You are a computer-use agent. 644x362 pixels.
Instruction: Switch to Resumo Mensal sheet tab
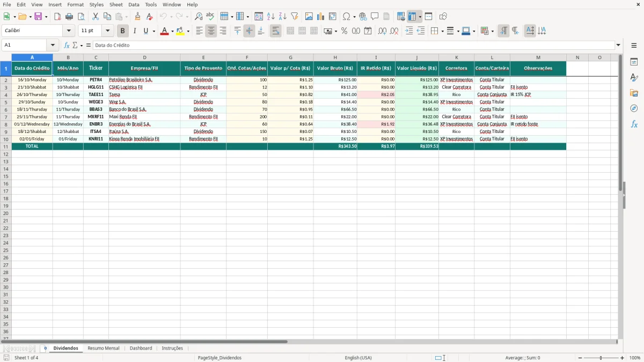(x=104, y=348)
